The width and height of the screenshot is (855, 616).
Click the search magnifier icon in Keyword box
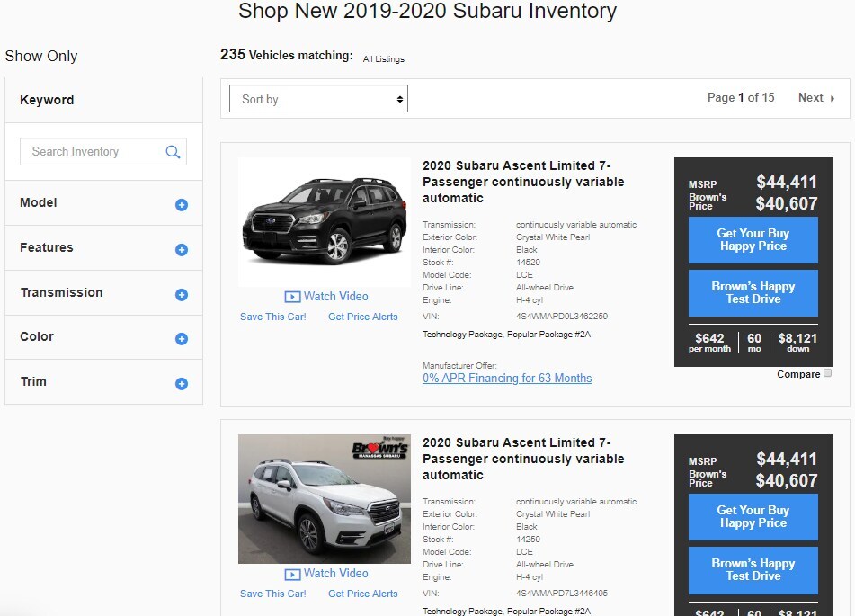tap(173, 152)
